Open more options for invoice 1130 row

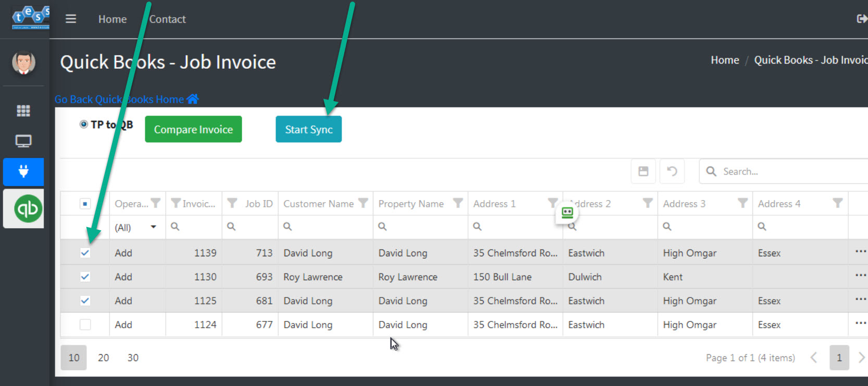click(x=860, y=276)
